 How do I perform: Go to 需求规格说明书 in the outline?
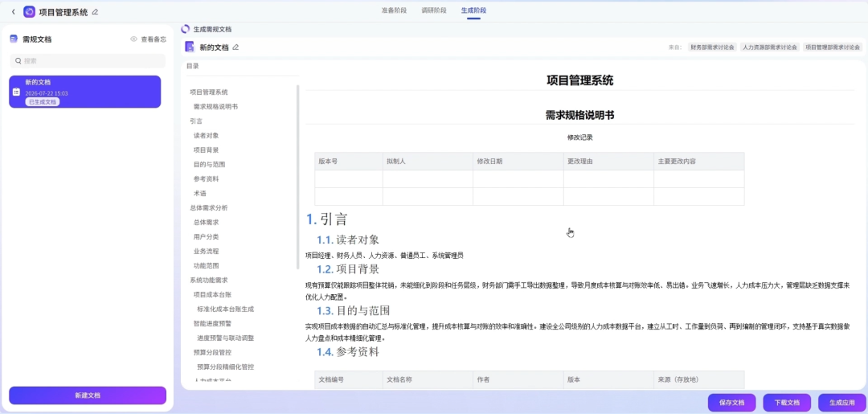click(x=216, y=107)
